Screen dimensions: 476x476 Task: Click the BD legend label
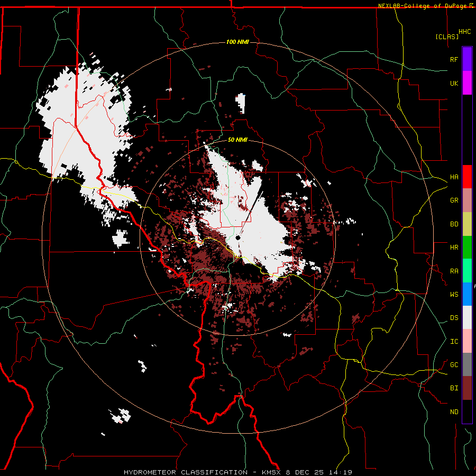point(454,224)
